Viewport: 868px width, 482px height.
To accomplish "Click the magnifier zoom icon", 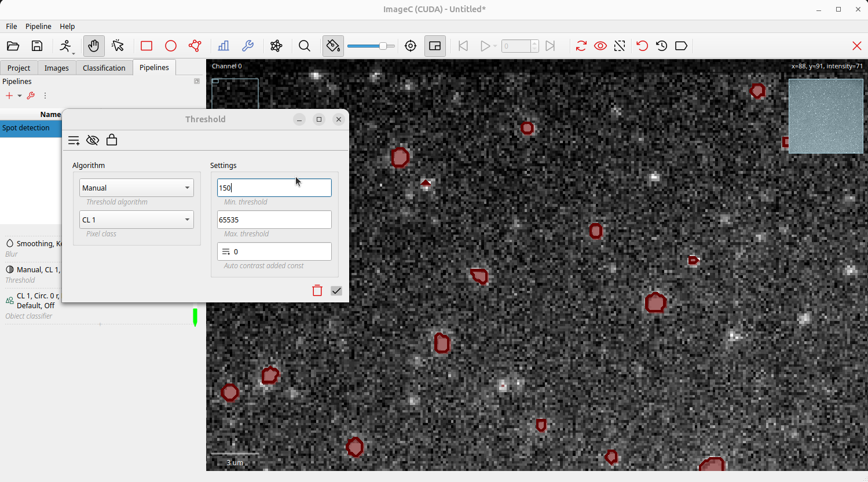I will click(305, 46).
